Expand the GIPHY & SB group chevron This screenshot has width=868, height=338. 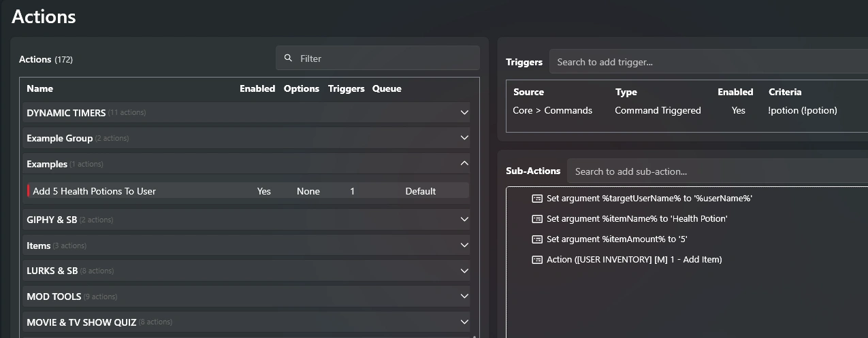(464, 219)
